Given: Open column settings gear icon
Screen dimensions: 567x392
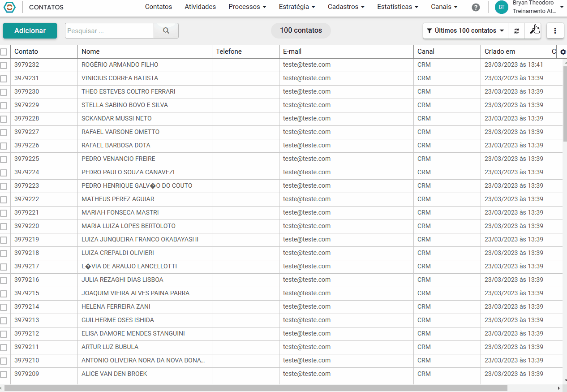Looking at the screenshot, I should [x=563, y=52].
